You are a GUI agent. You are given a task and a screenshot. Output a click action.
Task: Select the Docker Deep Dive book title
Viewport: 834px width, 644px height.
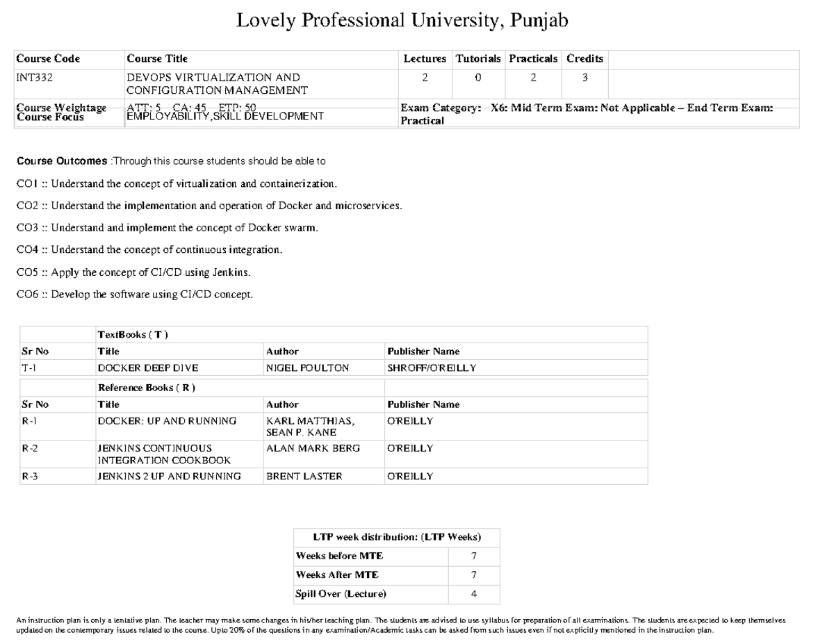138,368
